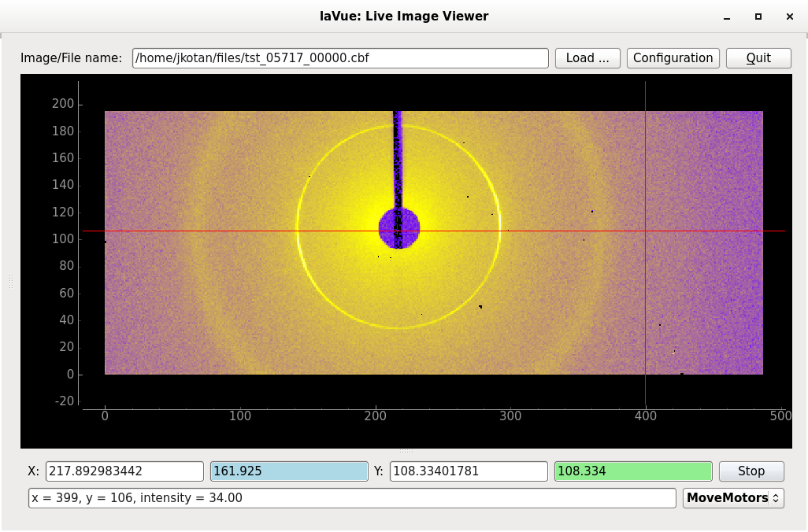808x532 pixels.
Task: Stop the motor movement
Action: (x=751, y=471)
